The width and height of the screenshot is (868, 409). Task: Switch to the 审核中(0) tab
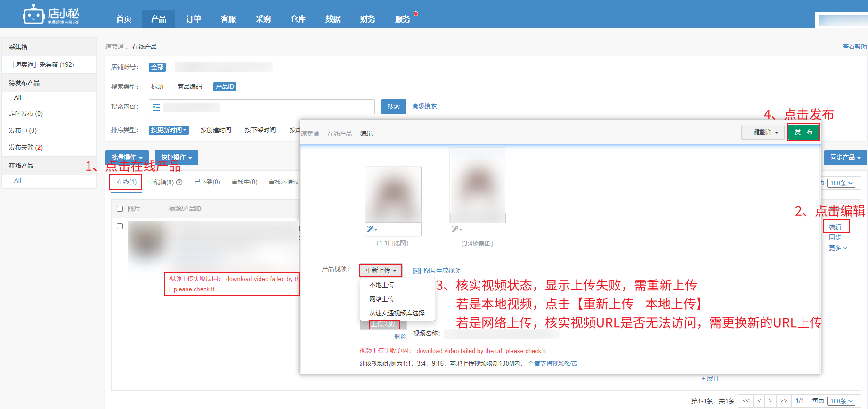[x=244, y=182]
